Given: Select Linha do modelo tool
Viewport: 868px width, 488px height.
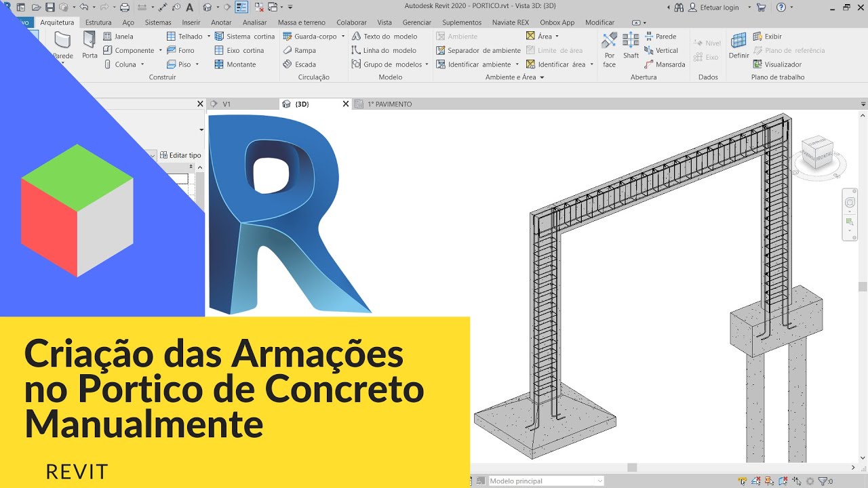Looking at the screenshot, I should coord(384,50).
